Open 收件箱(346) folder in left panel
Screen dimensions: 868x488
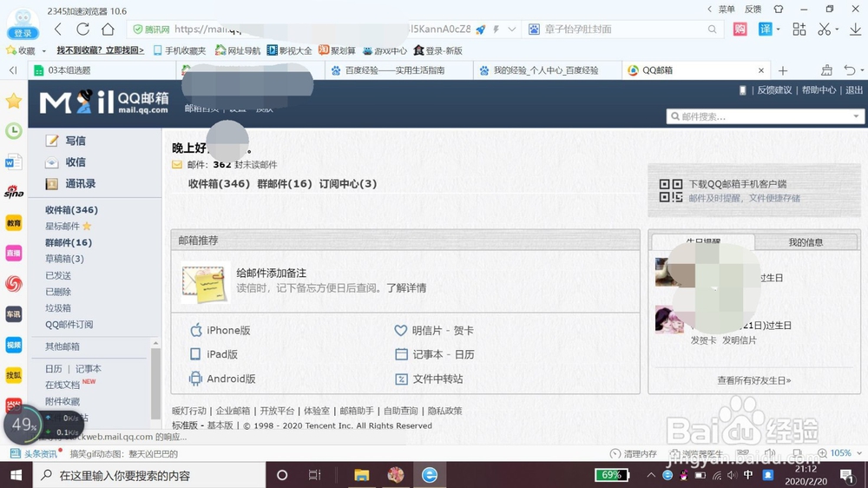click(x=71, y=210)
